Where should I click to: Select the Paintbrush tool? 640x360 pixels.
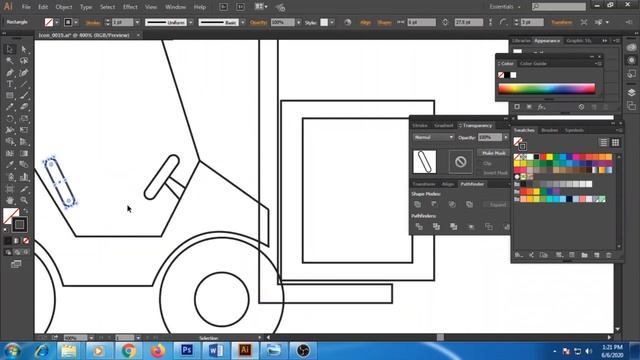[24, 96]
